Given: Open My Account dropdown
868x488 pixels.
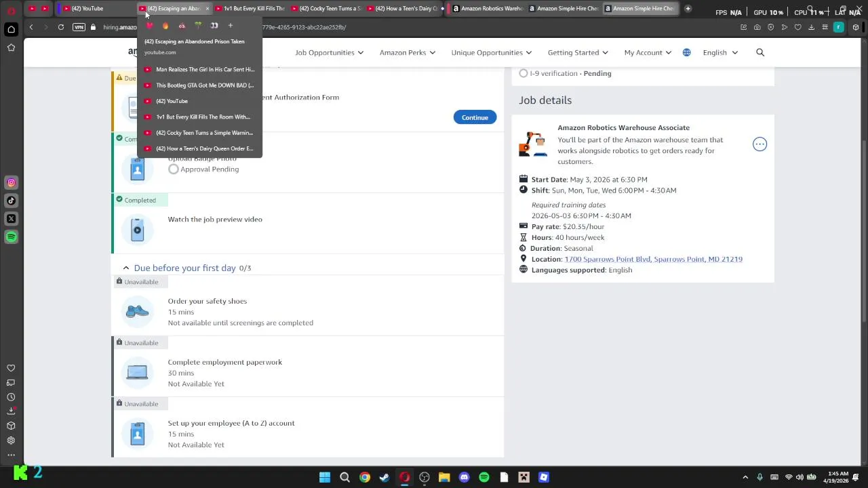Looking at the screenshot, I should coord(648,52).
